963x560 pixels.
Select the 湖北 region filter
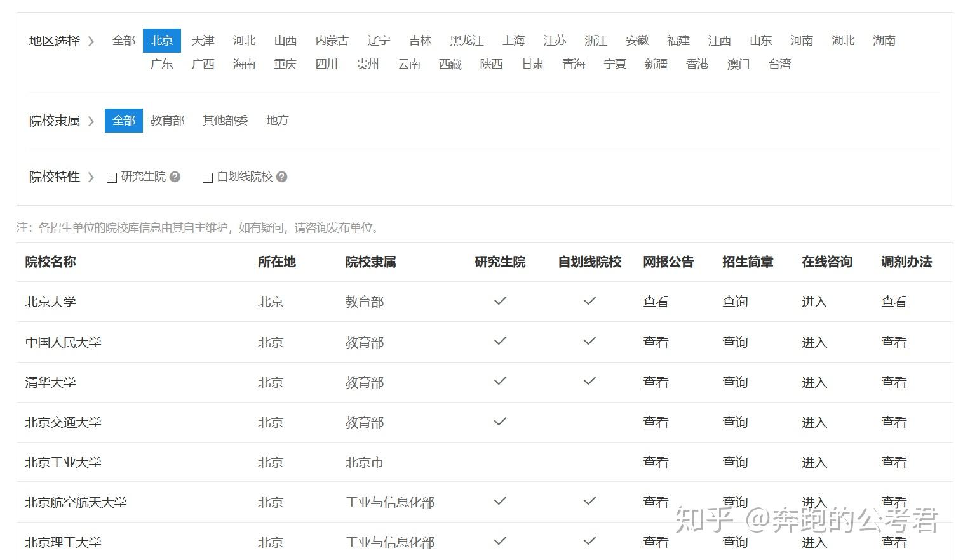pyautogui.click(x=843, y=41)
